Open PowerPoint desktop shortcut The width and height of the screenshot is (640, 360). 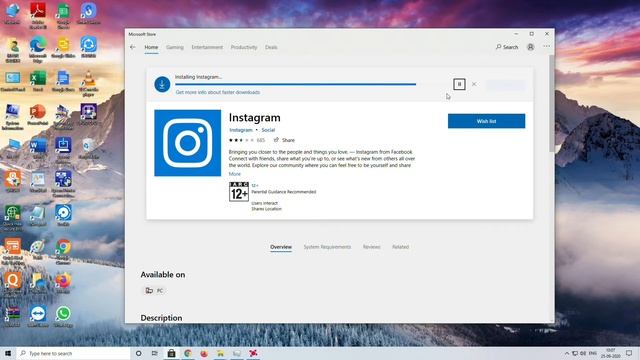click(x=38, y=115)
